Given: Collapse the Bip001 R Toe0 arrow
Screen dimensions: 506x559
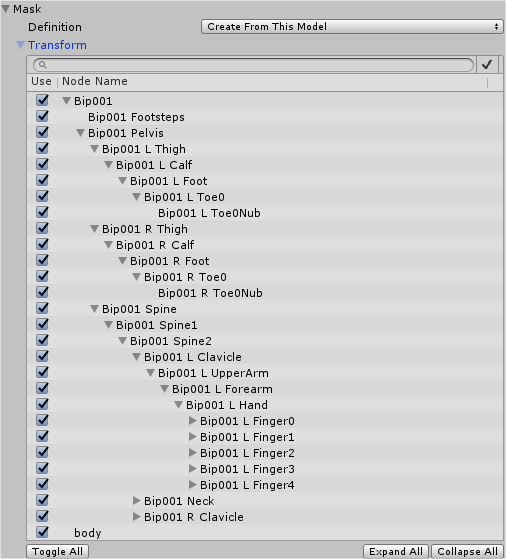Looking at the screenshot, I should (x=136, y=277).
